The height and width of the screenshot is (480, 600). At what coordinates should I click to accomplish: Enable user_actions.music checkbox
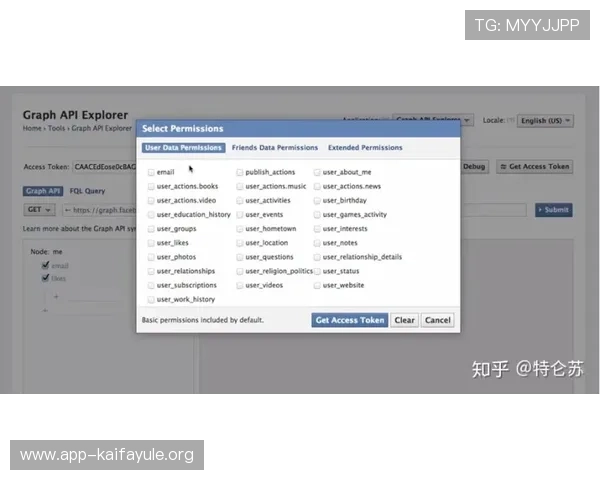coord(240,186)
